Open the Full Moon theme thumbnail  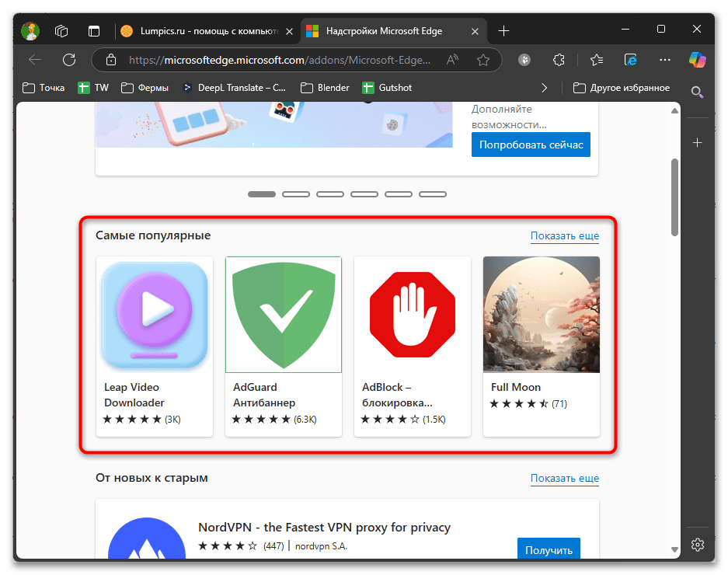click(x=542, y=315)
